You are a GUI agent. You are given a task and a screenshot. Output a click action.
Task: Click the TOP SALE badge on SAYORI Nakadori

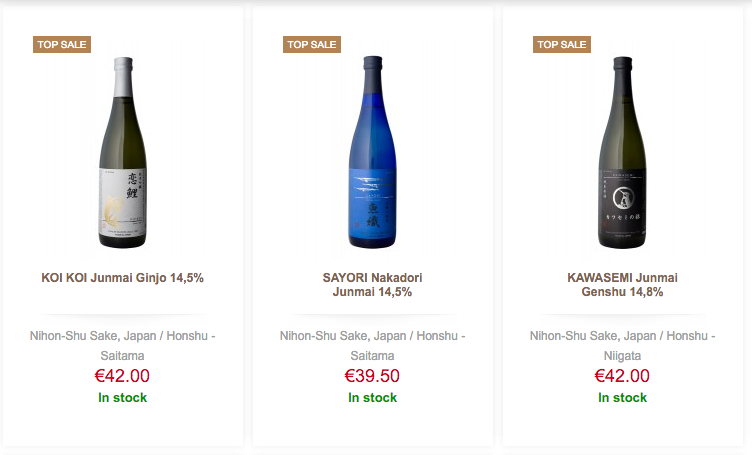312,44
